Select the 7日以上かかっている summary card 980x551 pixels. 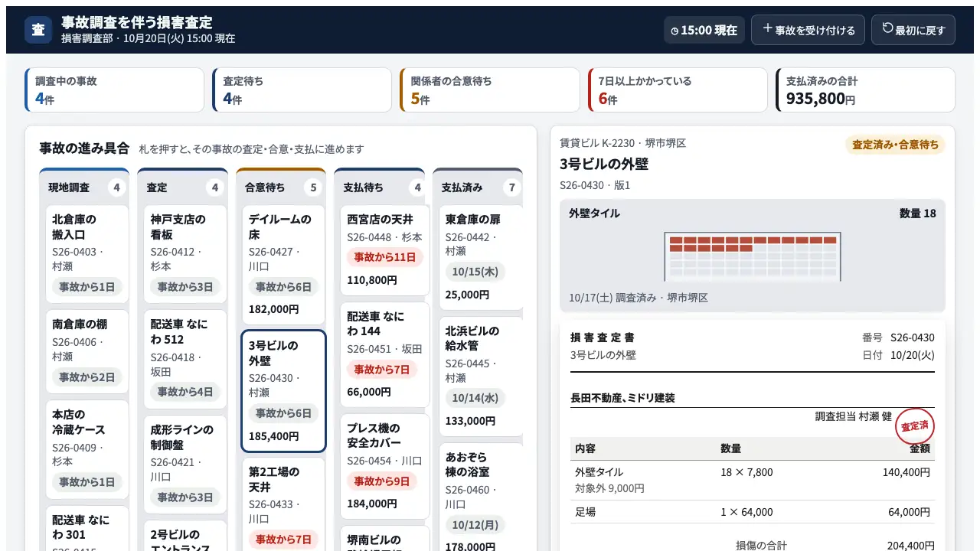click(678, 90)
